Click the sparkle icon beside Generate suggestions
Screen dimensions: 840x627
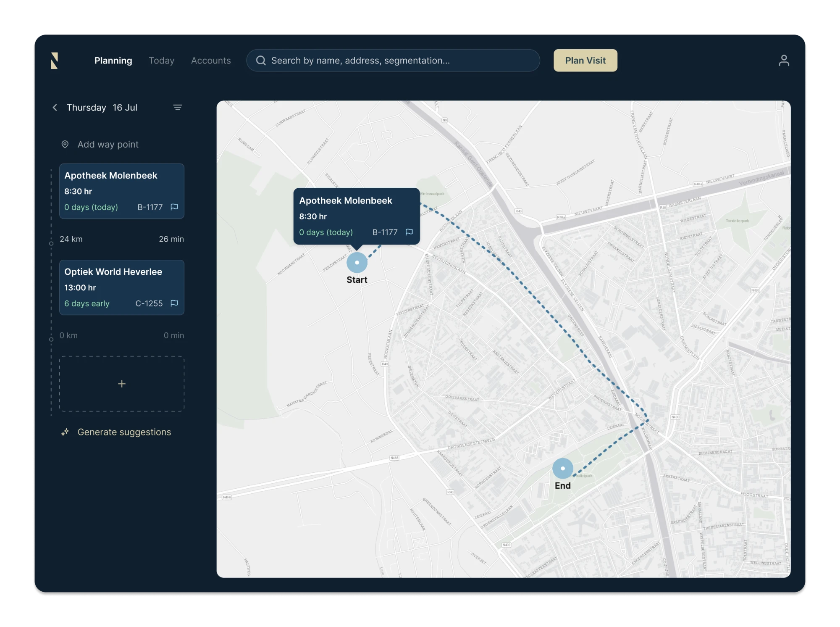click(x=65, y=432)
